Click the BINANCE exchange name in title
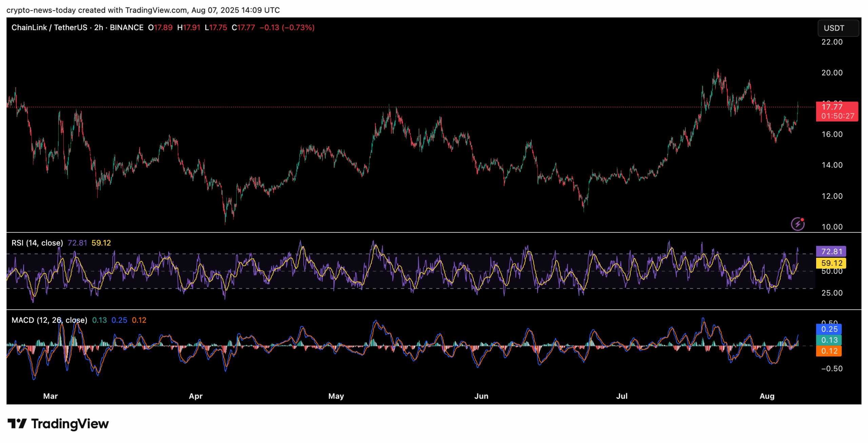 coord(126,27)
